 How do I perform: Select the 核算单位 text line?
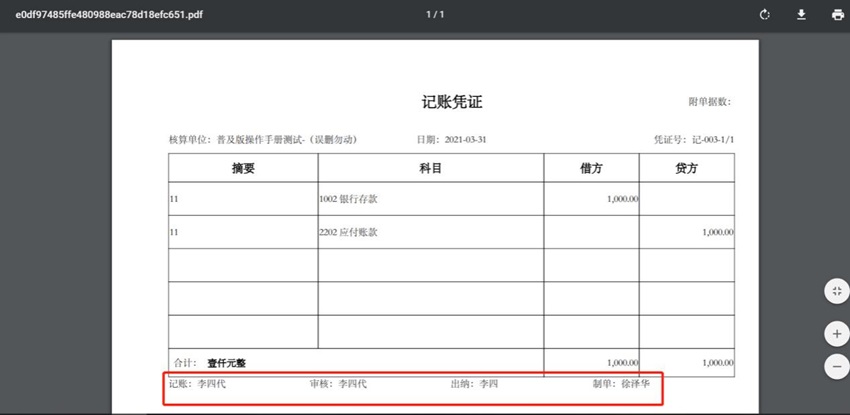pos(263,140)
